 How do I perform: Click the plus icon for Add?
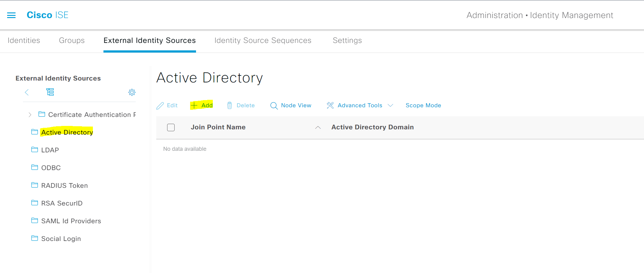(x=194, y=105)
